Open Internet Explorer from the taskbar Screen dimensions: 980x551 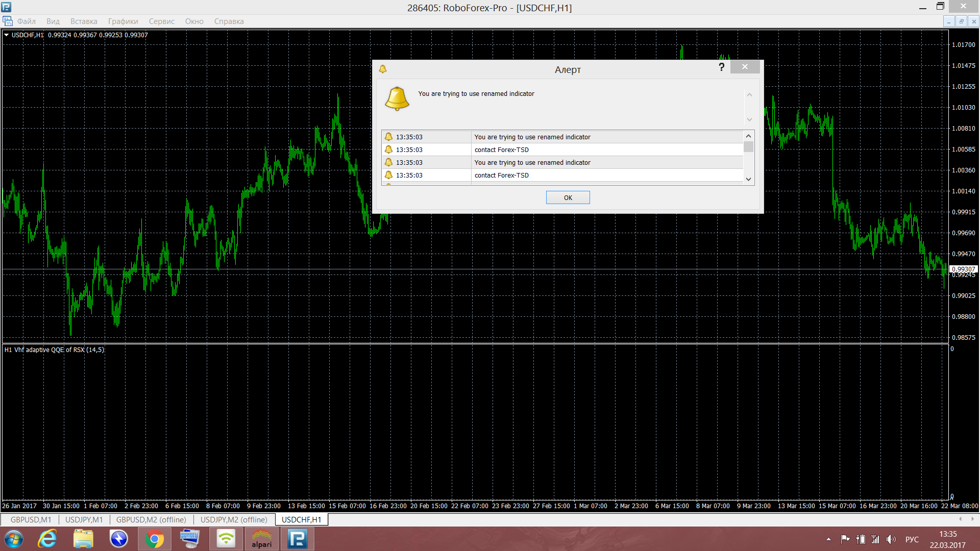pyautogui.click(x=48, y=539)
